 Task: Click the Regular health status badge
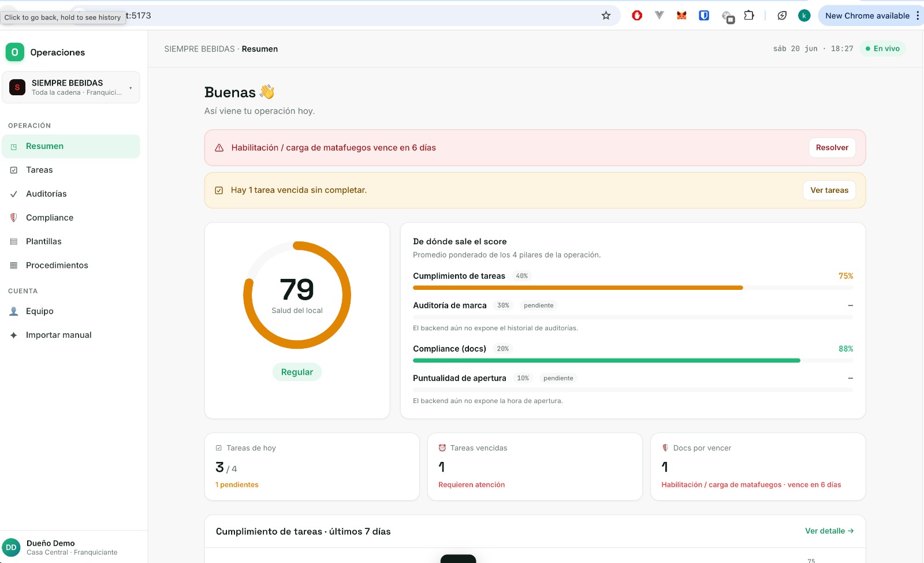[297, 372]
